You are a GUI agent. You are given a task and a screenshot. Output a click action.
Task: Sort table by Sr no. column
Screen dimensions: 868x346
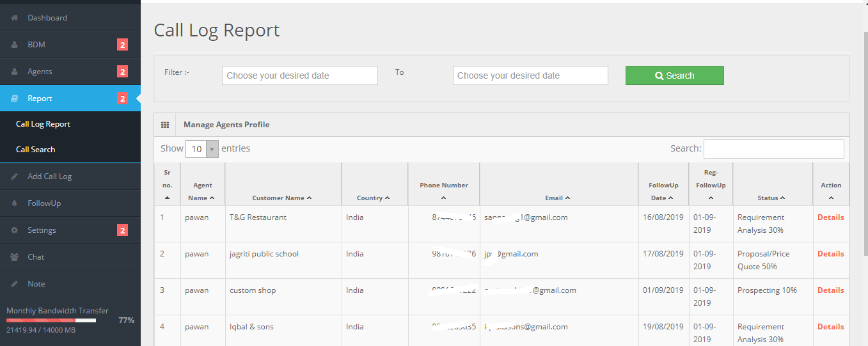(167, 185)
